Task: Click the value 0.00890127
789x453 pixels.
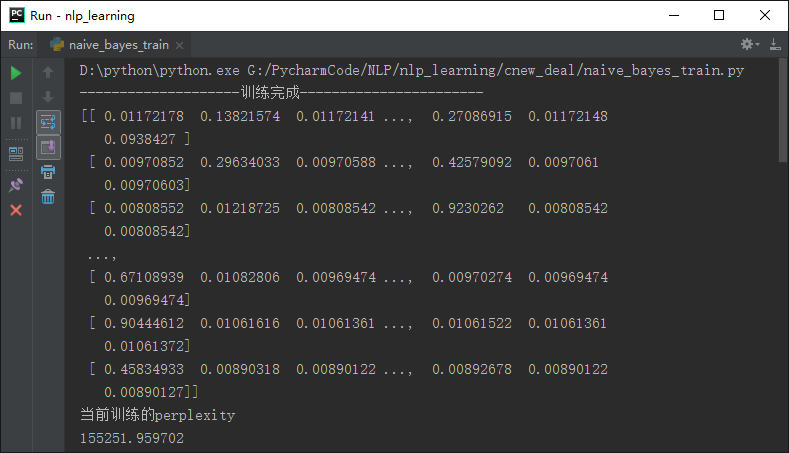Action: point(144,392)
